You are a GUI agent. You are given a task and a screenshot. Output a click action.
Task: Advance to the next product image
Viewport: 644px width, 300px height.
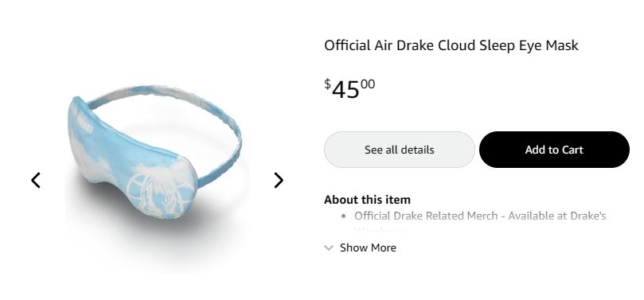[x=279, y=180]
